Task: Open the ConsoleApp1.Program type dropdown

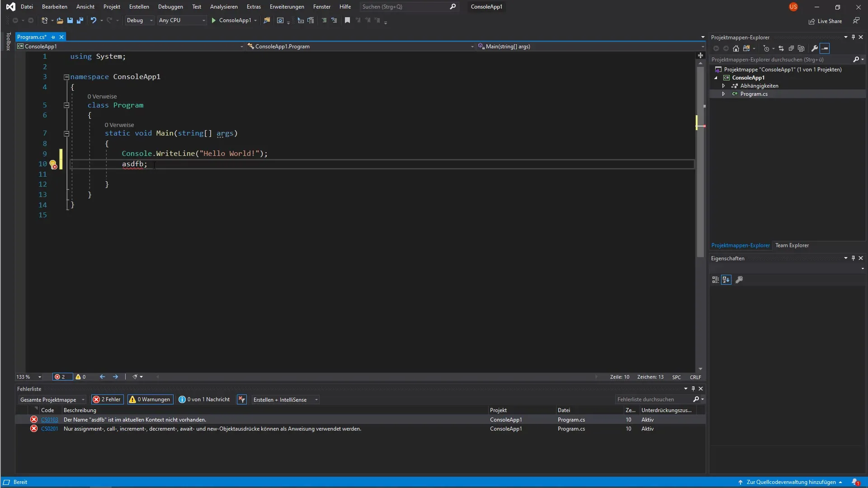Action: click(361, 47)
